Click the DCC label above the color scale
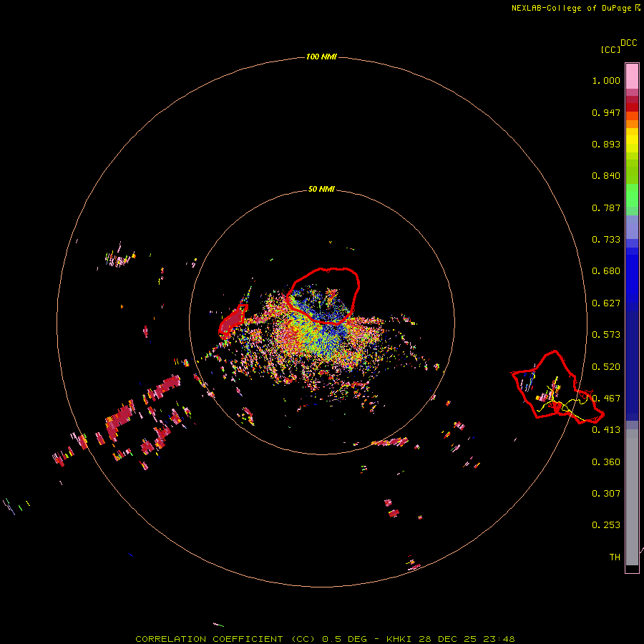This screenshot has height=644, width=644. click(629, 43)
